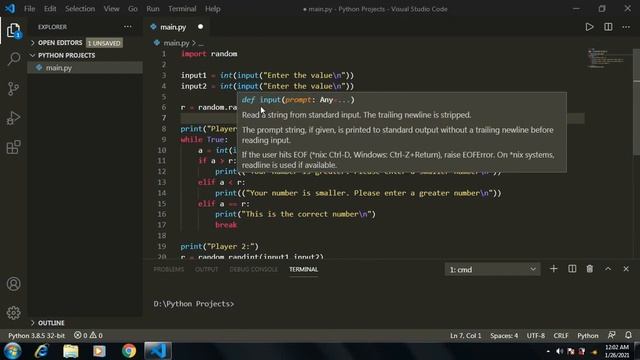This screenshot has height=360, width=640.
Task: Open the Terminal menu
Action: click(182, 9)
